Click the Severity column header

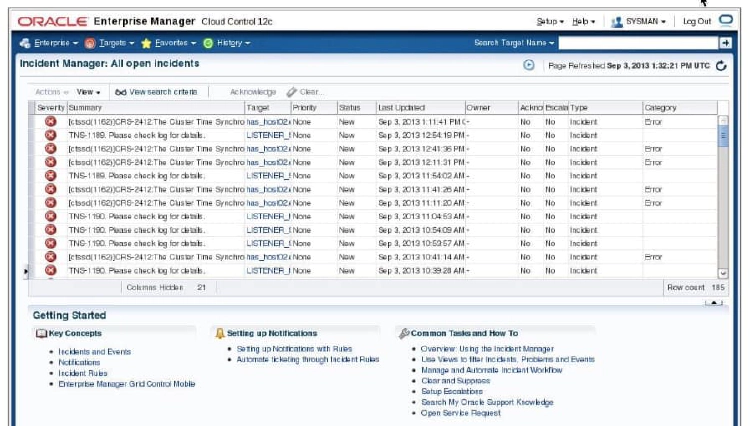(51, 108)
